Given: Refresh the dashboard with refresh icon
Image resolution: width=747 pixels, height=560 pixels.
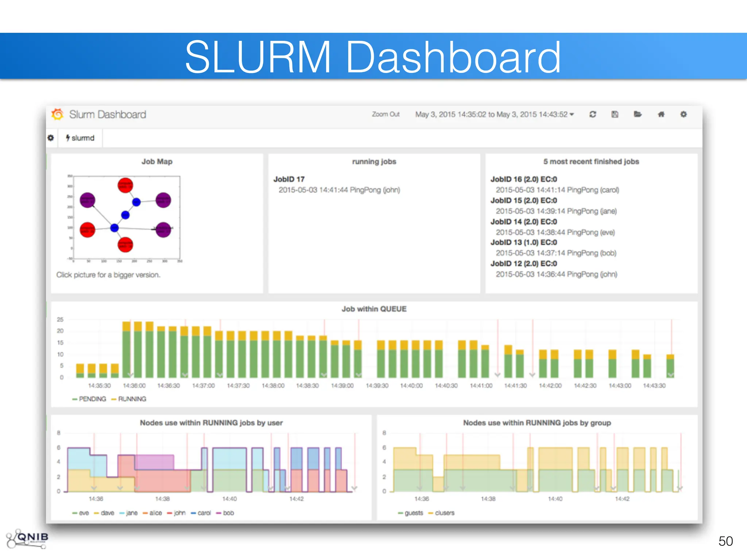Looking at the screenshot, I should [593, 114].
